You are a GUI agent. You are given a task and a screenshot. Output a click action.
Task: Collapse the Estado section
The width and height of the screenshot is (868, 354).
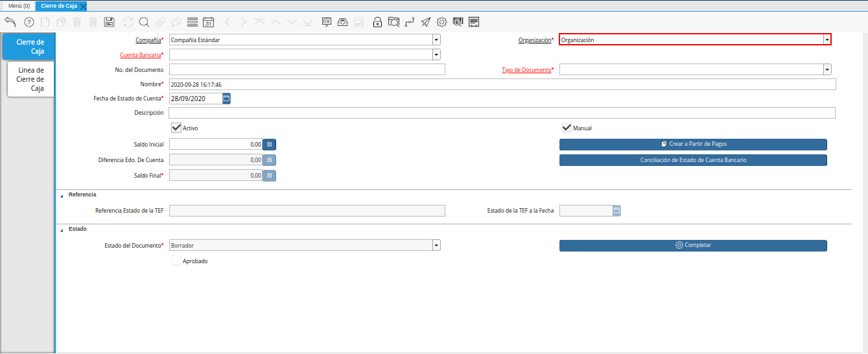[x=62, y=230]
